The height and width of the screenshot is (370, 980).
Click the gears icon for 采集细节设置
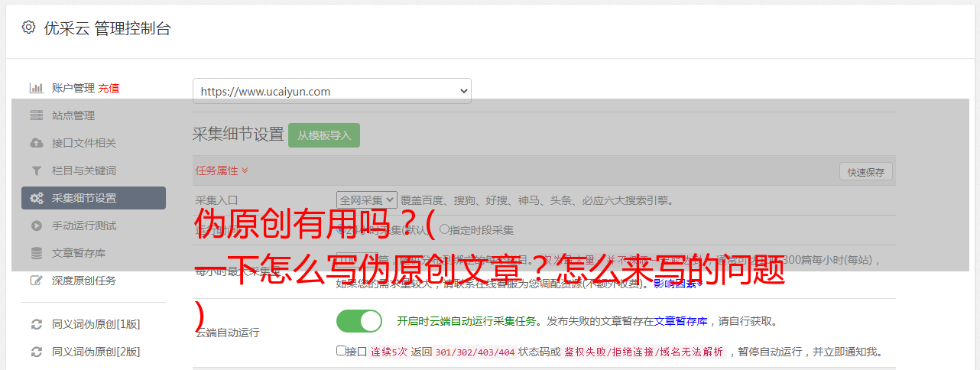36,198
